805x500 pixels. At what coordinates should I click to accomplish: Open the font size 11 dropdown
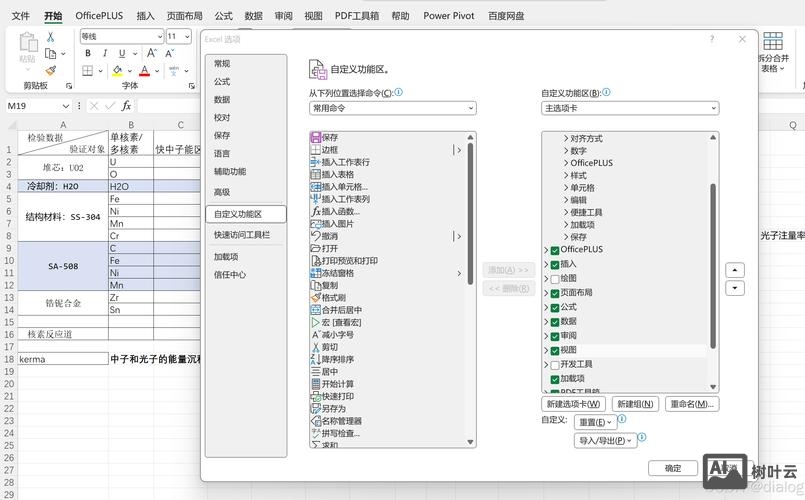(187, 36)
